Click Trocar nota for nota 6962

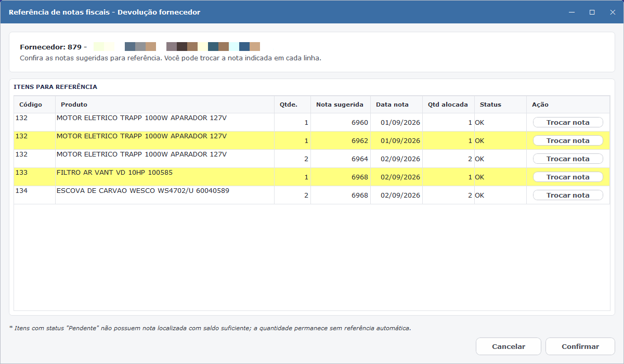pos(568,141)
